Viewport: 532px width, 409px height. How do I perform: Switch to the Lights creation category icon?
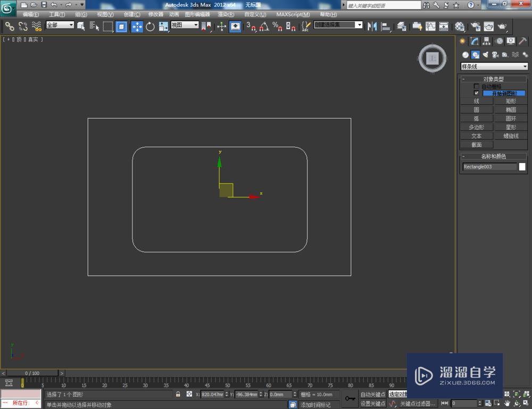[486, 54]
